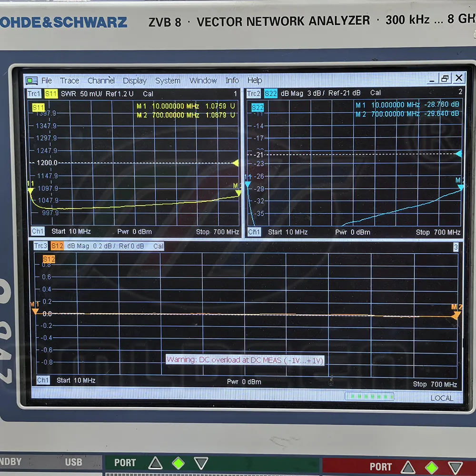The height and width of the screenshot is (476, 476).
Task: Select marker M2 on the yellow S11 trace
Action: (x=238, y=192)
